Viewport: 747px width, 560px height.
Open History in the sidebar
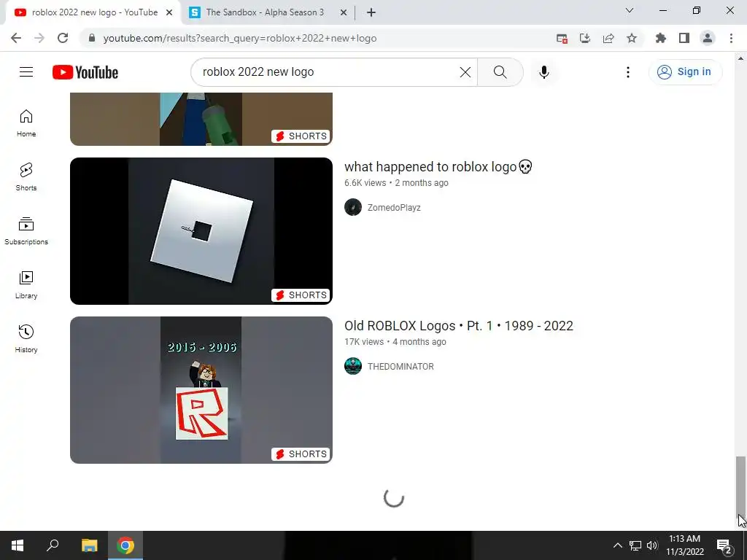[x=26, y=338]
